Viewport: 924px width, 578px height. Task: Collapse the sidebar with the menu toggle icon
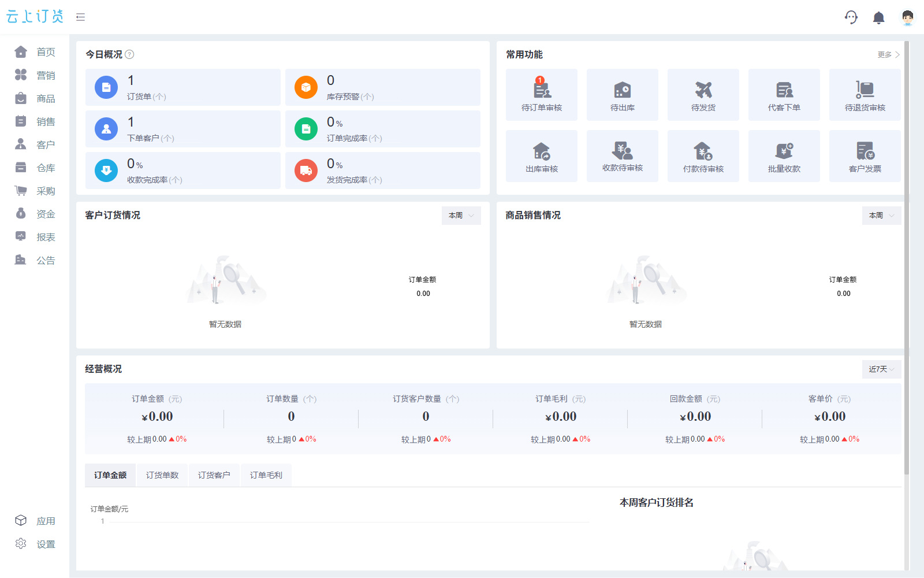(x=81, y=17)
